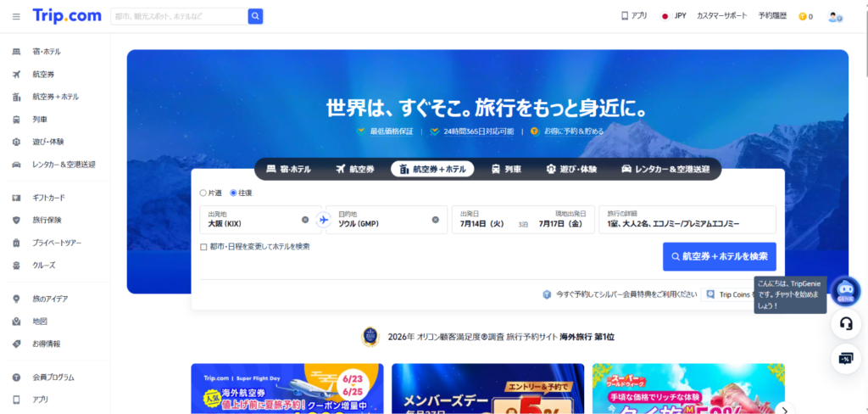Click the 地図 map icon in sidebar

pos(17,322)
